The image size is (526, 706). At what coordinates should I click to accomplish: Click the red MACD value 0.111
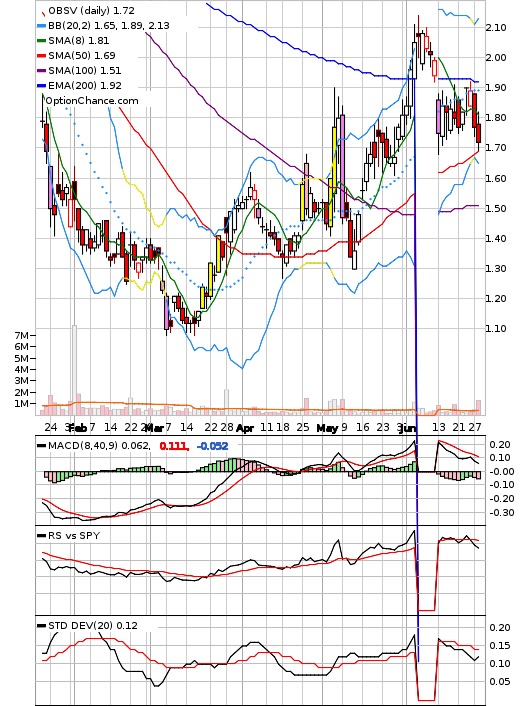click(x=174, y=446)
